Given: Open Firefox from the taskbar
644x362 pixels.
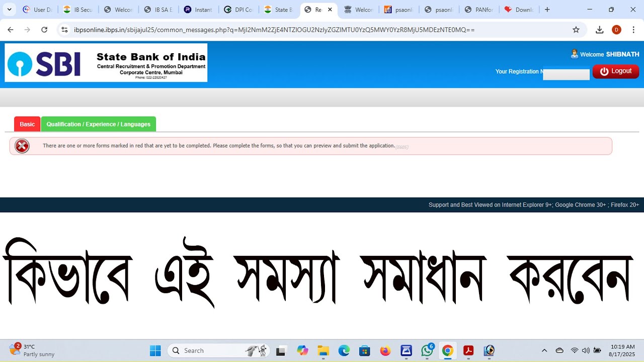Looking at the screenshot, I should (x=385, y=350).
